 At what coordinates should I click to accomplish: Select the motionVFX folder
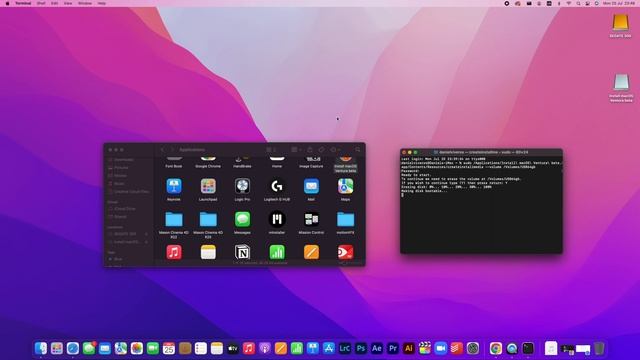[345, 219]
